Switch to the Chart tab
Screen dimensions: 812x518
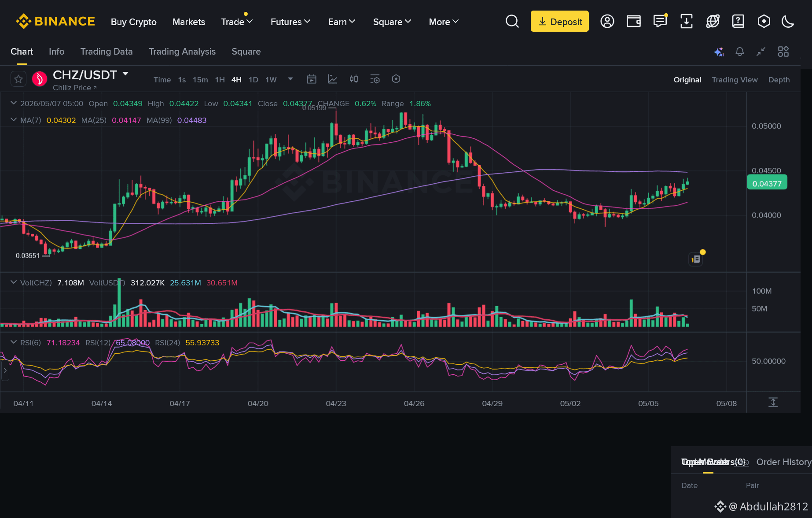(22, 52)
